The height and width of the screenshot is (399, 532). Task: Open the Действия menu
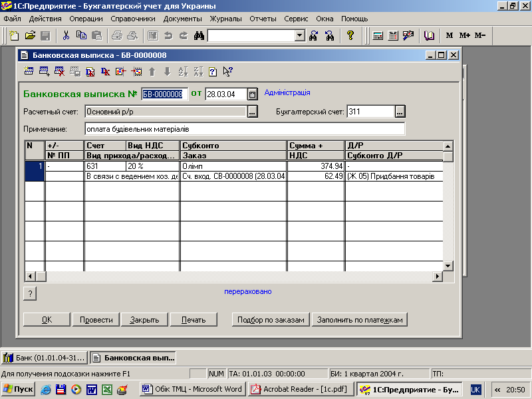(45, 19)
